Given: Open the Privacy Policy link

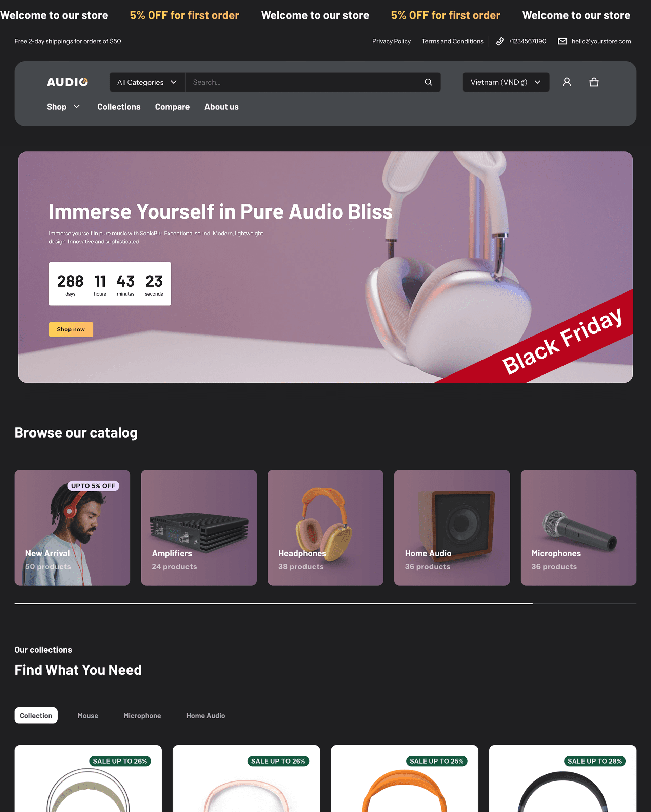Looking at the screenshot, I should [x=391, y=41].
